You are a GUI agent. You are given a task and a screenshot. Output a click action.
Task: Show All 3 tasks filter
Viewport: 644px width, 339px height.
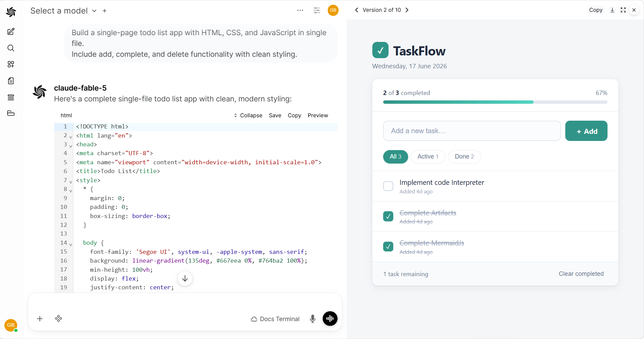point(395,156)
